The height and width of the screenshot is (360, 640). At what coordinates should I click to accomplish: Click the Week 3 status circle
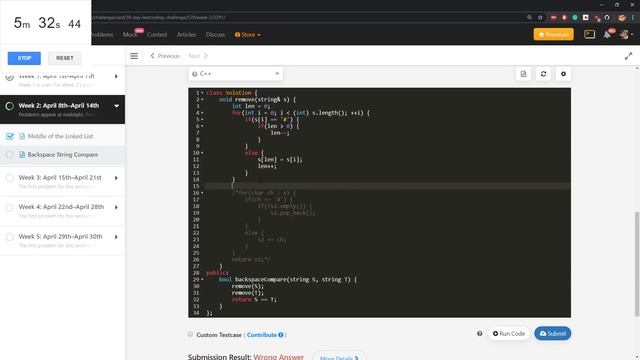pos(10,178)
